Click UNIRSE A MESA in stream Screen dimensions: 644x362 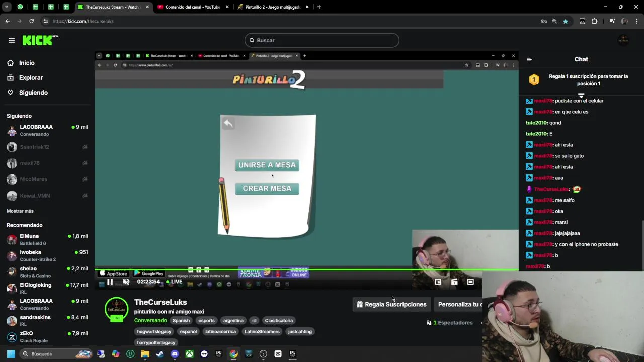(x=267, y=165)
